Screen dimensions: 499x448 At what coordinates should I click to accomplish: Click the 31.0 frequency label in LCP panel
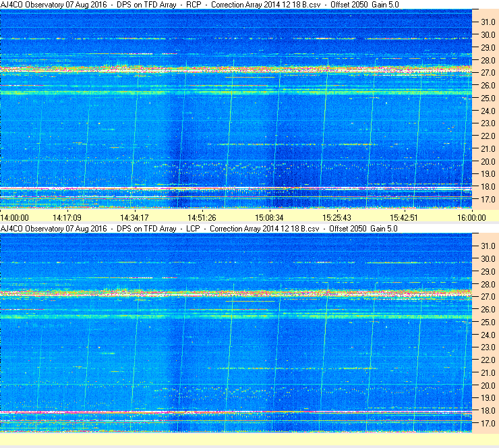click(x=488, y=246)
